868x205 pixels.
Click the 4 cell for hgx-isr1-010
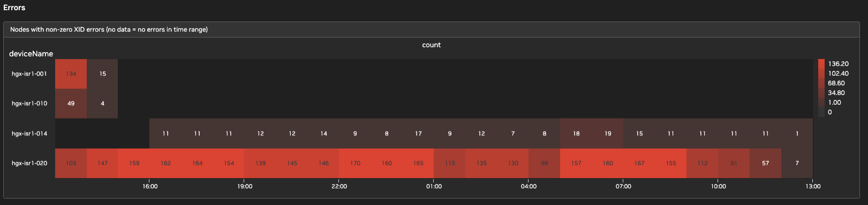click(x=102, y=104)
